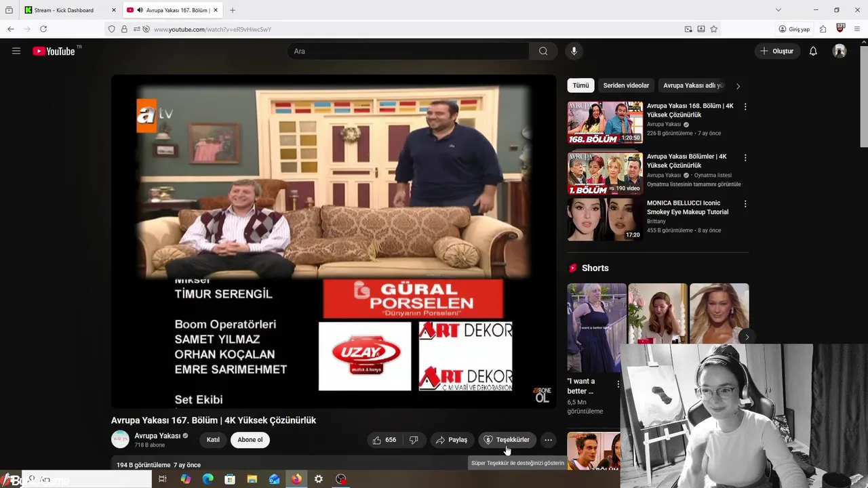Click the Windows taskbar search box
Image resolution: width=868 pixels, height=488 pixels.
click(87, 479)
